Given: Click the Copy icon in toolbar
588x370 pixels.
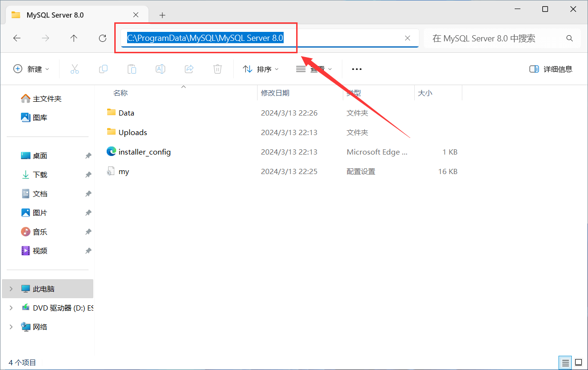Looking at the screenshot, I should tap(103, 69).
